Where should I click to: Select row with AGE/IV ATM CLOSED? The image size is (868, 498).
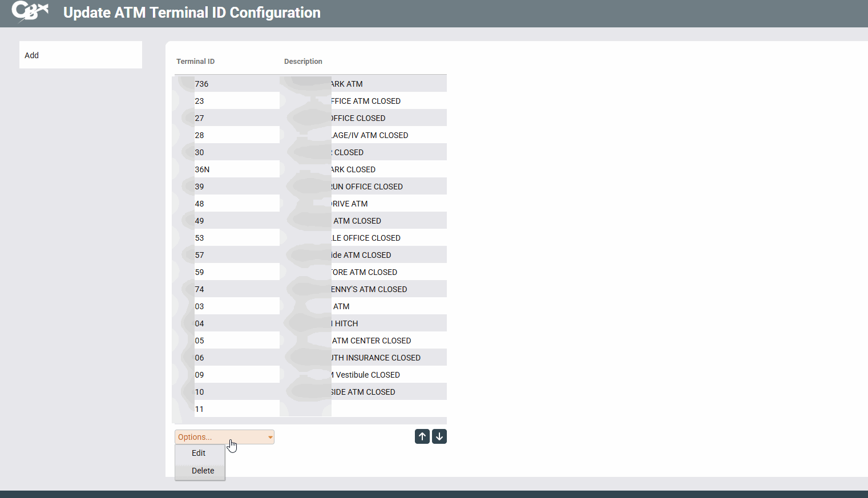coord(370,135)
